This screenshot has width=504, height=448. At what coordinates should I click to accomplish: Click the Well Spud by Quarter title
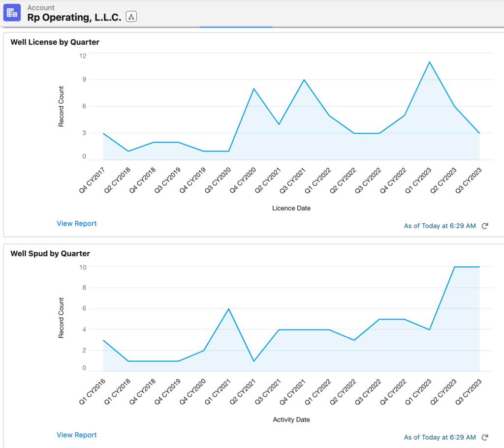tap(50, 254)
